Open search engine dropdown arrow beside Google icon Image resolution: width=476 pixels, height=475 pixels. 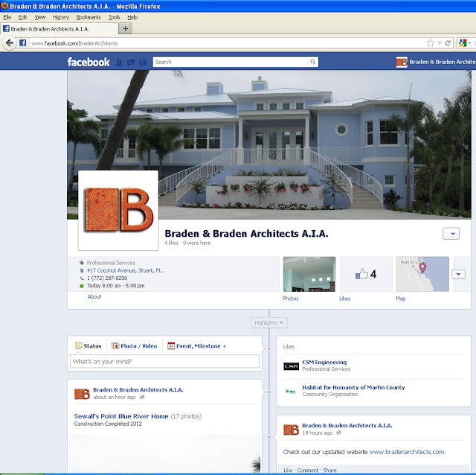[x=469, y=43]
